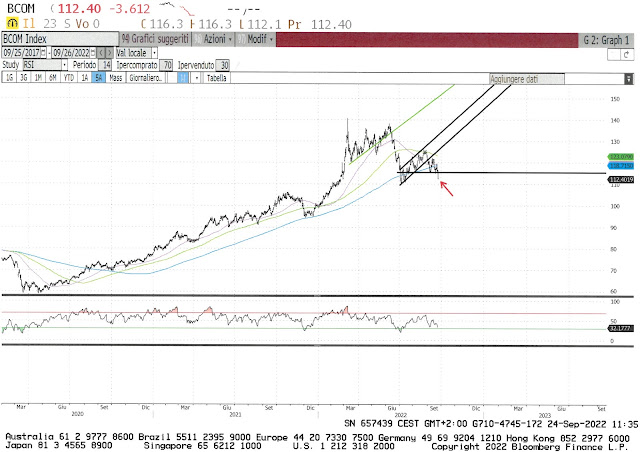Click the Study label
640x452 pixels.
(11, 65)
